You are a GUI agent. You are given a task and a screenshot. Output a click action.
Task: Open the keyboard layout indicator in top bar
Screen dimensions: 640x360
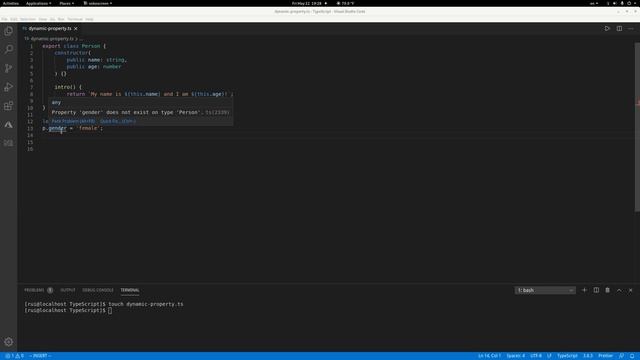pos(593,3)
